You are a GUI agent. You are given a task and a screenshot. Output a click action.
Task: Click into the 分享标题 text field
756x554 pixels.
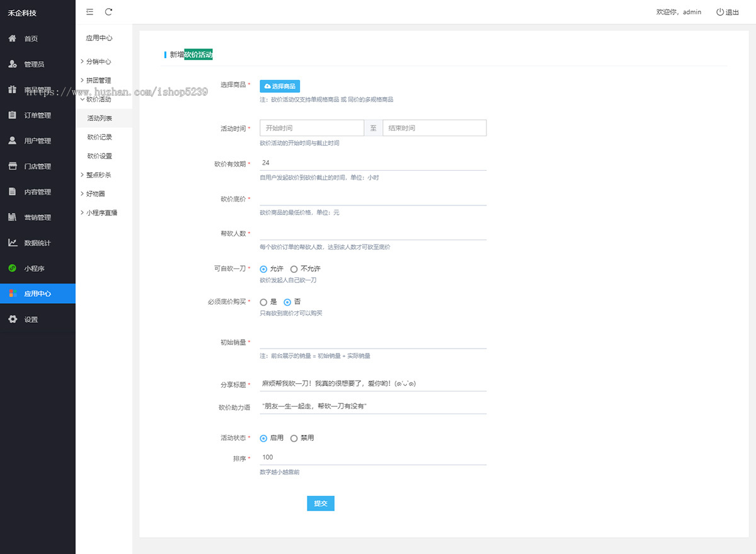point(373,384)
